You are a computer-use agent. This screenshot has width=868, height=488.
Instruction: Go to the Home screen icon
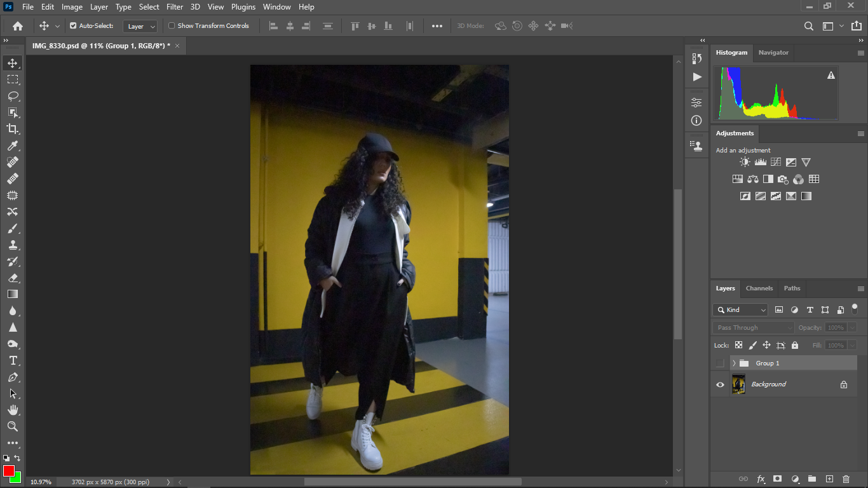tap(18, 26)
